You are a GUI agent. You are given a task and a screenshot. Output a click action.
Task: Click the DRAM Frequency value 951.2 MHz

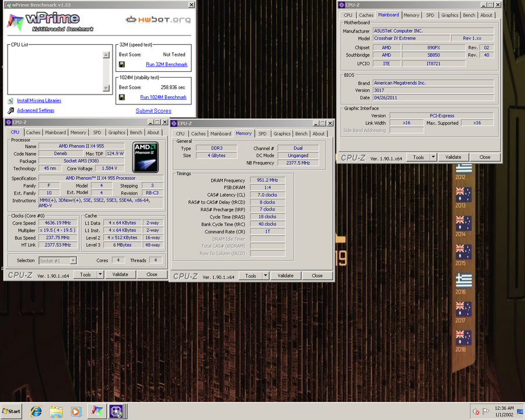pos(268,180)
